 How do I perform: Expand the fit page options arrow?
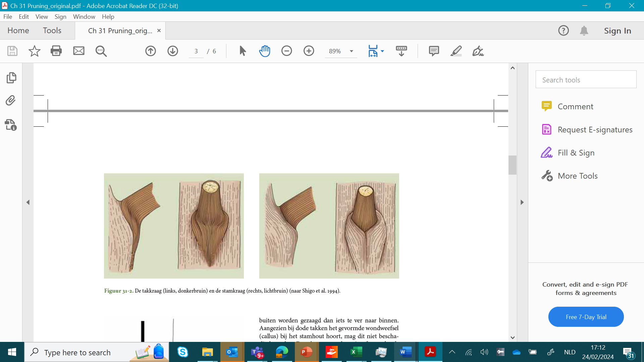coord(382,51)
